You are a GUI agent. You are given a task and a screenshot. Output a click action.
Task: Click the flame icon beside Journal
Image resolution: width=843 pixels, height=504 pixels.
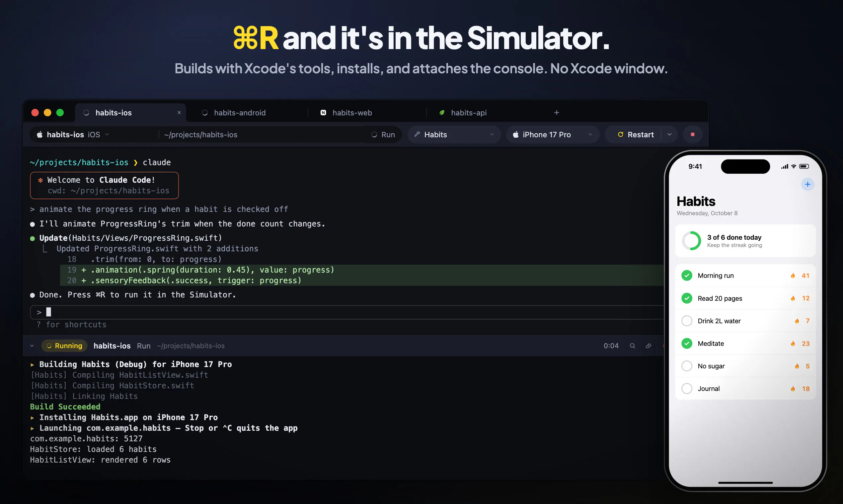793,389
